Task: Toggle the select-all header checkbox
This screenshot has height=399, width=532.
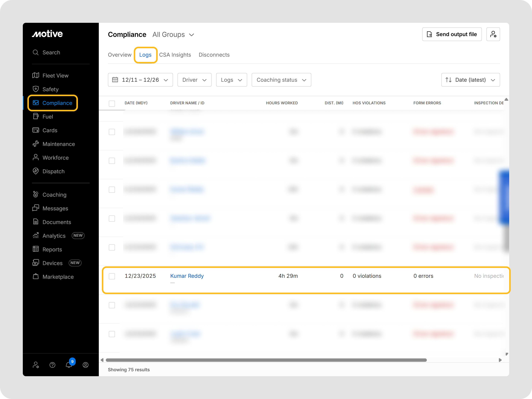Action: point(112,103)
